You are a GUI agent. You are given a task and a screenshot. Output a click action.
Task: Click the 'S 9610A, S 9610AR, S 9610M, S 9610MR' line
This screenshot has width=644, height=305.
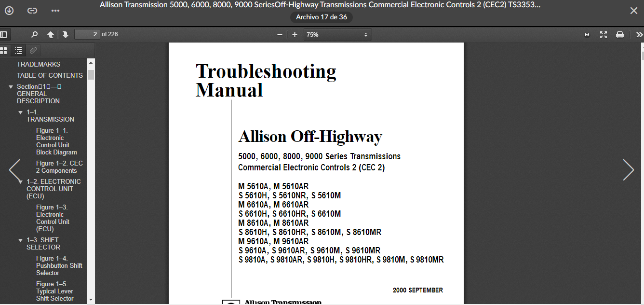(309, 250)
